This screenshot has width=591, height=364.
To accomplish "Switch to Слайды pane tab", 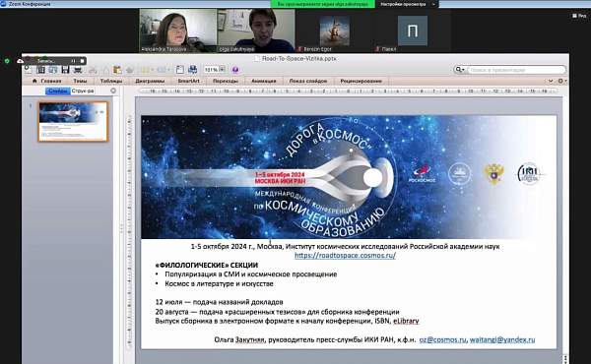I will point(58,91).
